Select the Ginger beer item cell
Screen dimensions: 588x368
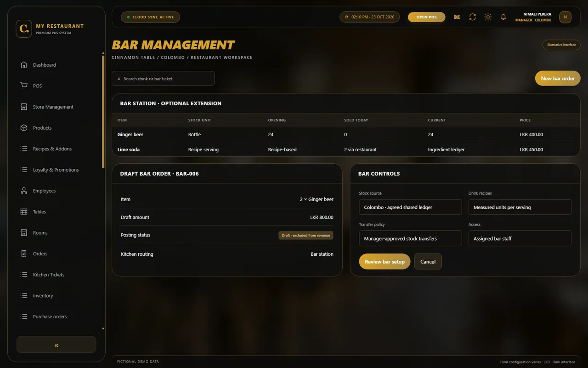[x=130, y=135]
